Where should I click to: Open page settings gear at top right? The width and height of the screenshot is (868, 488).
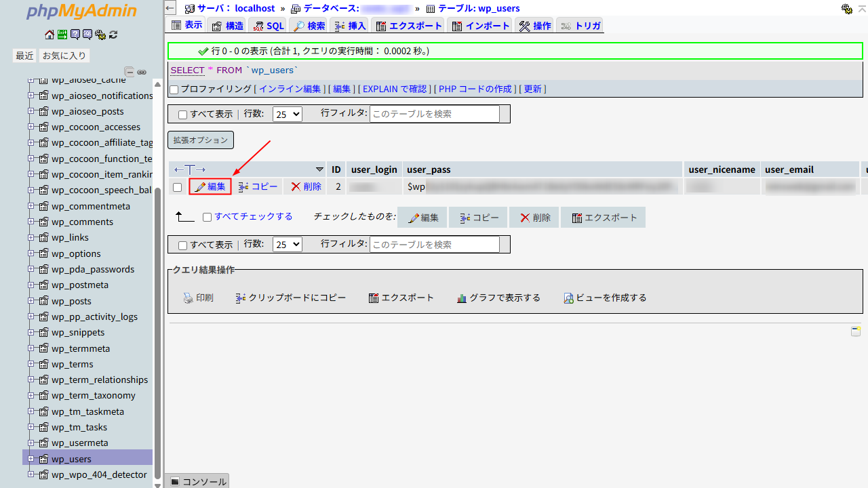847,9
